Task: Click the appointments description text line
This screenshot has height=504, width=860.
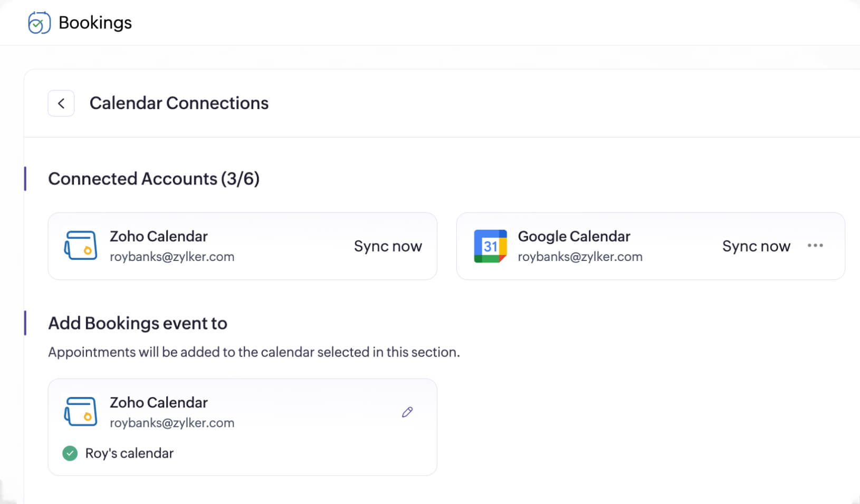Action: pyautogui.click(x=254, y=352)
